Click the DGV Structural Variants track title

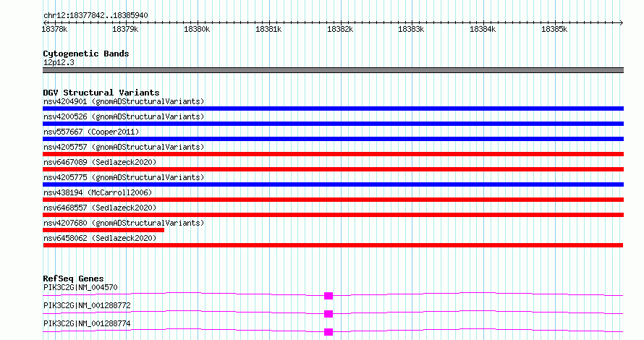pos(101,93)
